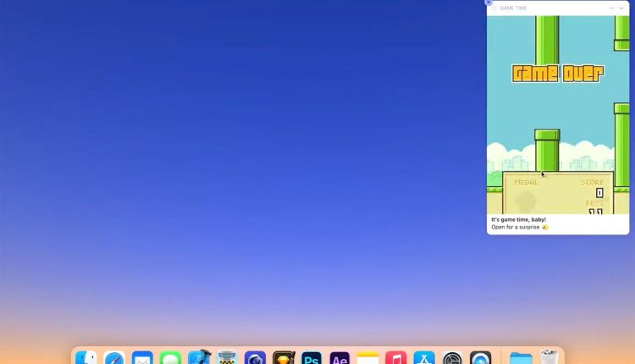Dismiss the Game Time notification

[x=489, y=3]
